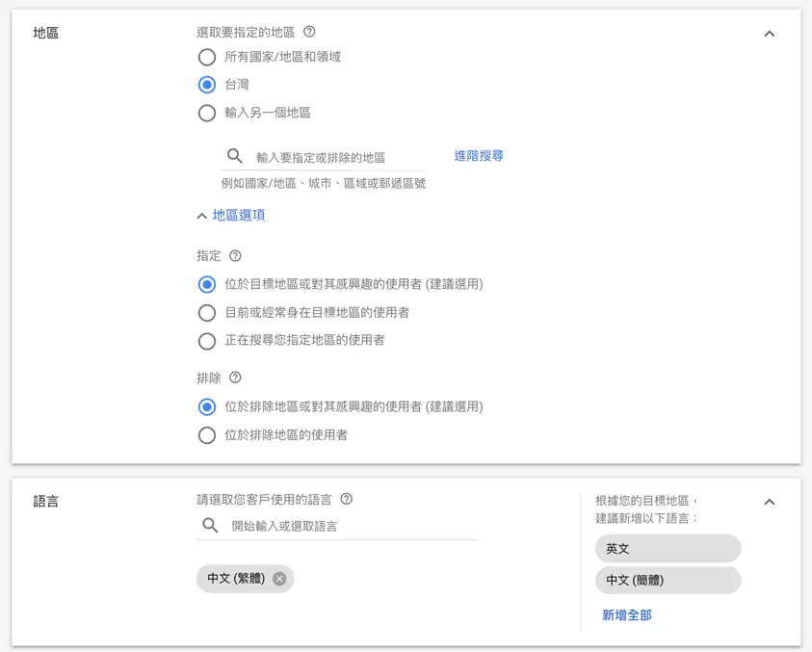Select 位於排除地區的使用者 radio option
Image resolution: width=812 pixels, height=652 pixels.
click(x=207, y=435)
